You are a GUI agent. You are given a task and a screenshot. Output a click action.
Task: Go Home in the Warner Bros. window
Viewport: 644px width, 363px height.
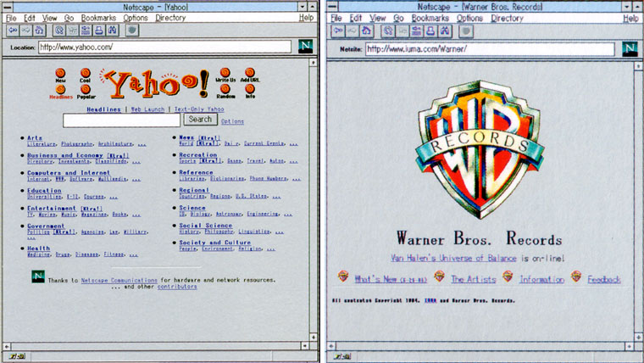tap(366, 31)
